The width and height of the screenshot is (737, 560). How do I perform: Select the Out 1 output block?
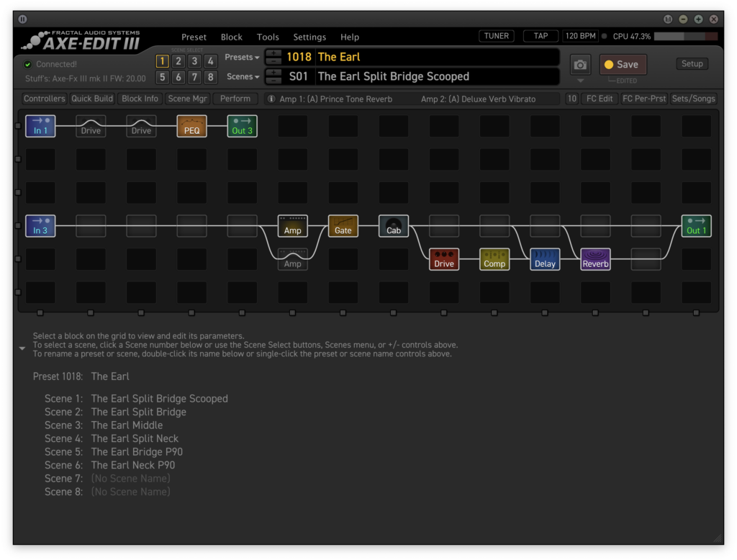tap(696, 226)
